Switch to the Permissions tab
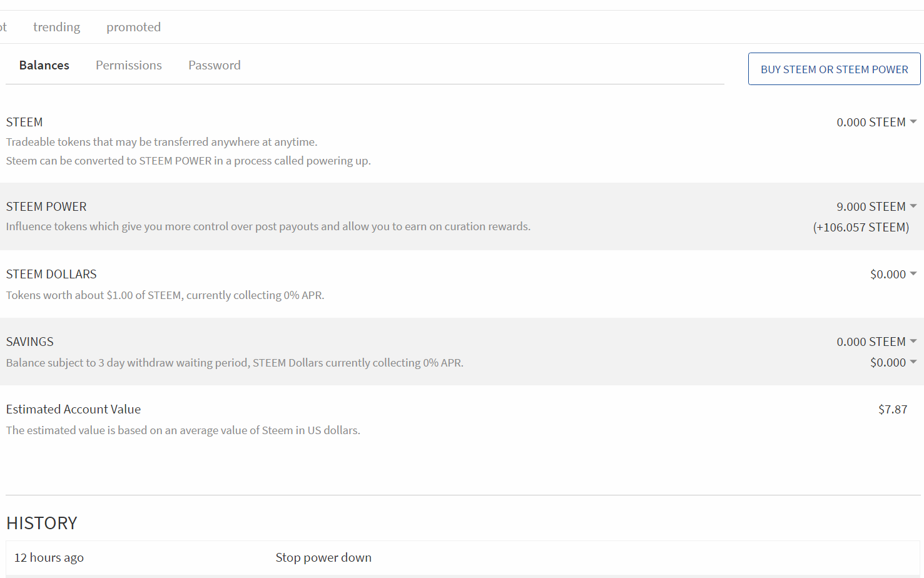 tap(129, 65)
